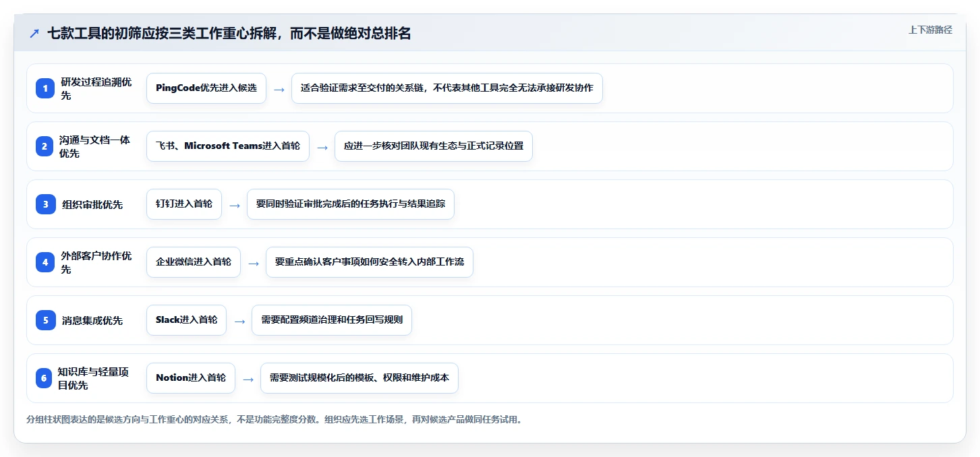Select the 企业微信进入首轮 box

tap(194, 262)
